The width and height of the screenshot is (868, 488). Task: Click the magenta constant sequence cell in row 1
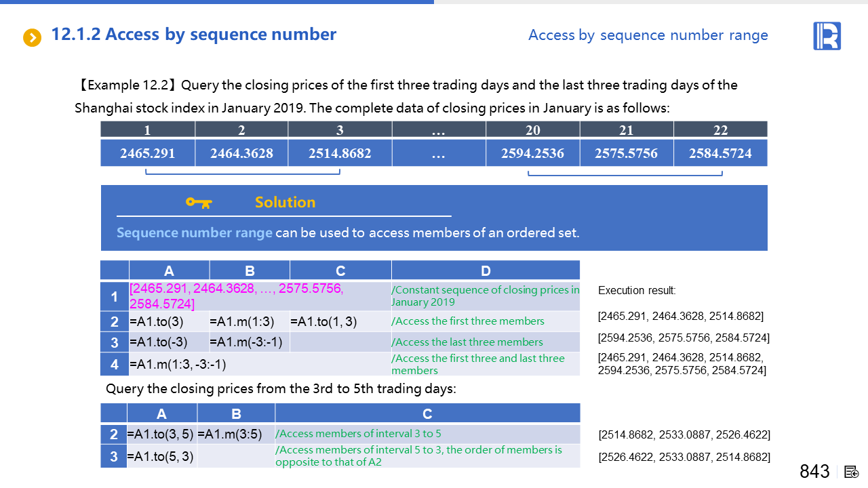click(259, 296)
